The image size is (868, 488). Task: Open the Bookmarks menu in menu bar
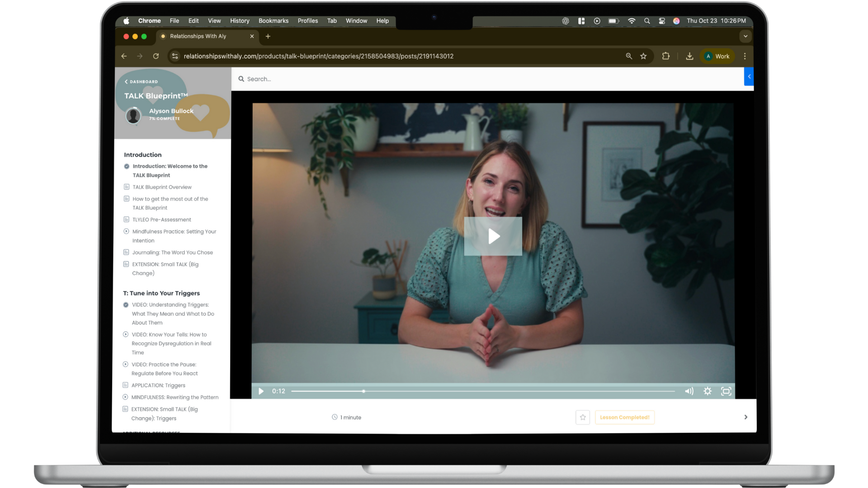[273, 21]
